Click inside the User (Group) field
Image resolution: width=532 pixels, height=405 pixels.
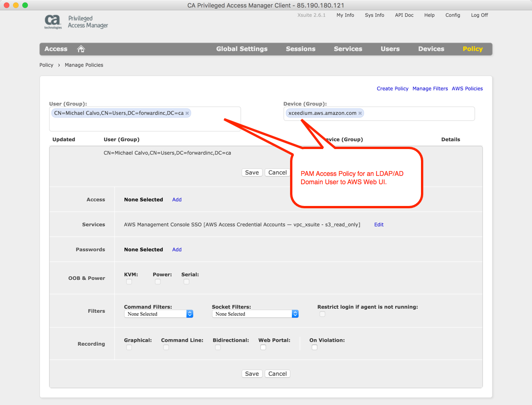[x=145, y=119]
